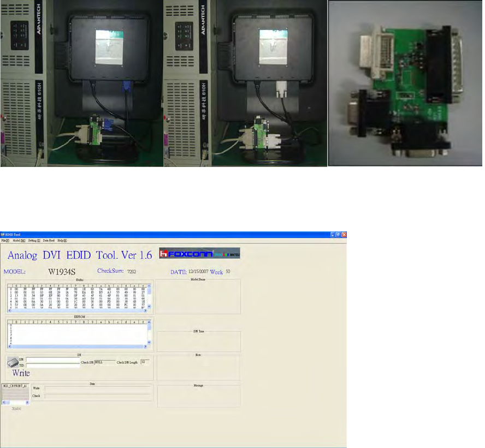This screenshot has height=448, width=485.
Task: Click Buffer grid scroll left arrow
Action: tap(10, 310)
